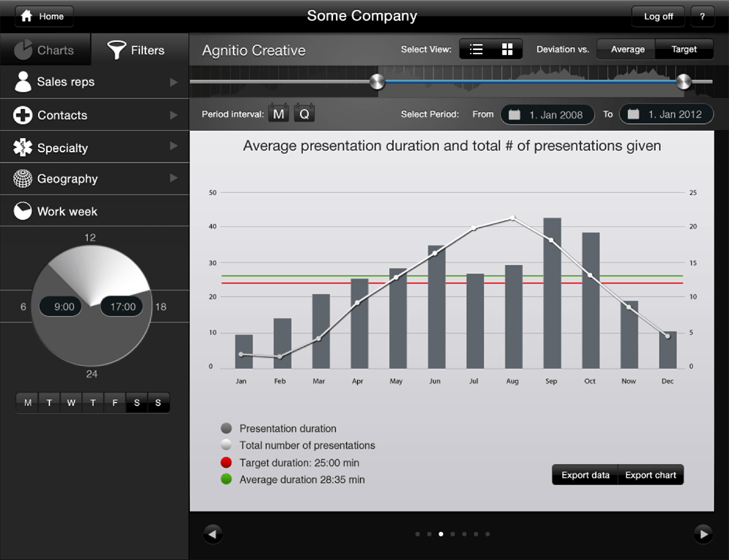Open the To date field 1. Jan 2012
The width and height of the screenshot is (729, 560).
point(666,114)
